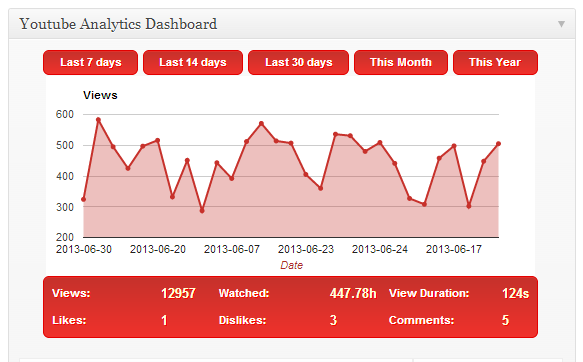Image resolution: width=583 pixels, height=362 pixels.
Task: Click the Views label in stats panel
Action: (71, 294)
